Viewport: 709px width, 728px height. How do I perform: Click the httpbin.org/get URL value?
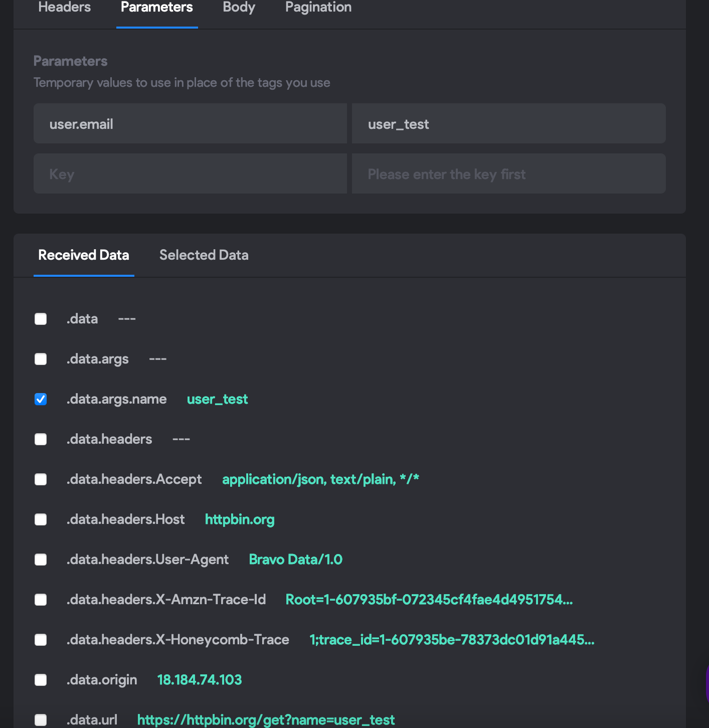(x=266, y=720)
